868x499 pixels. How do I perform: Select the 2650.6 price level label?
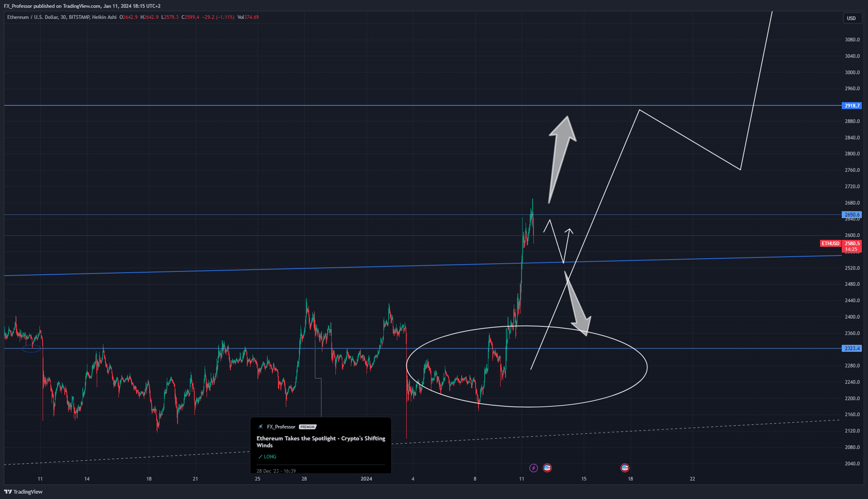(852, 215)
